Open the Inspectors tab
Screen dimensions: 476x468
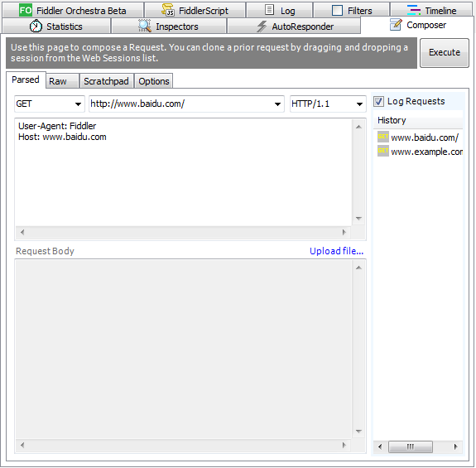tap(169, 27)
